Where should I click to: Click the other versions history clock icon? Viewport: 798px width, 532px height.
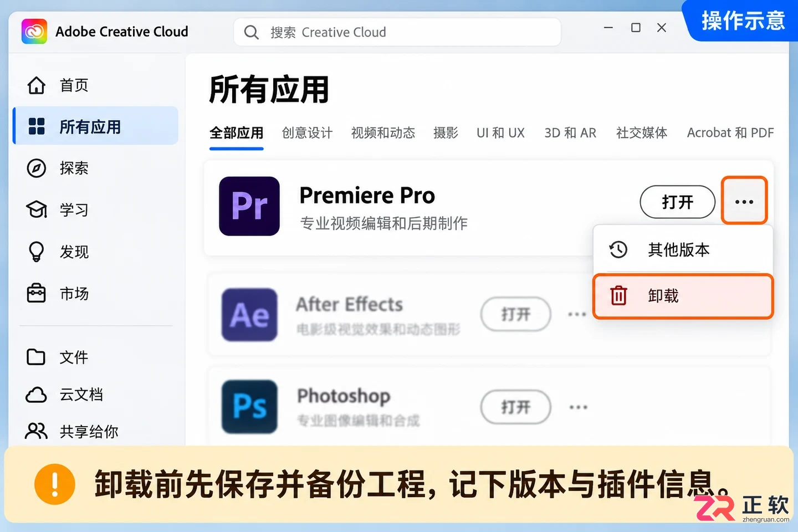(x=618, y=249)
